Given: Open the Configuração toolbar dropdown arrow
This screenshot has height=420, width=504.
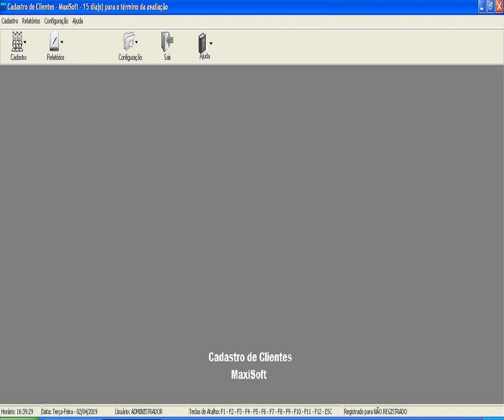Looking at the screenshot, I should point(136,42).
